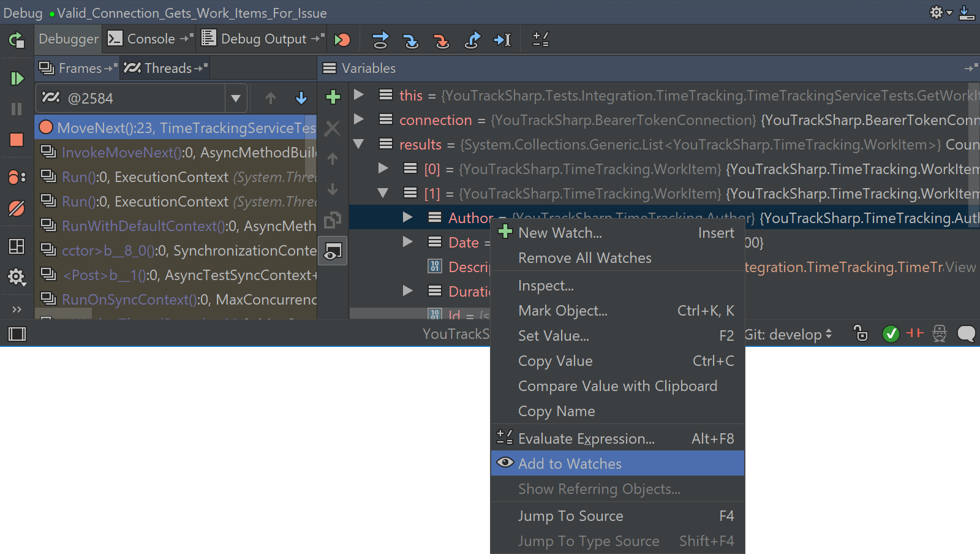Expand the Date node
980x554 pixels.
[x=408, y=241]
